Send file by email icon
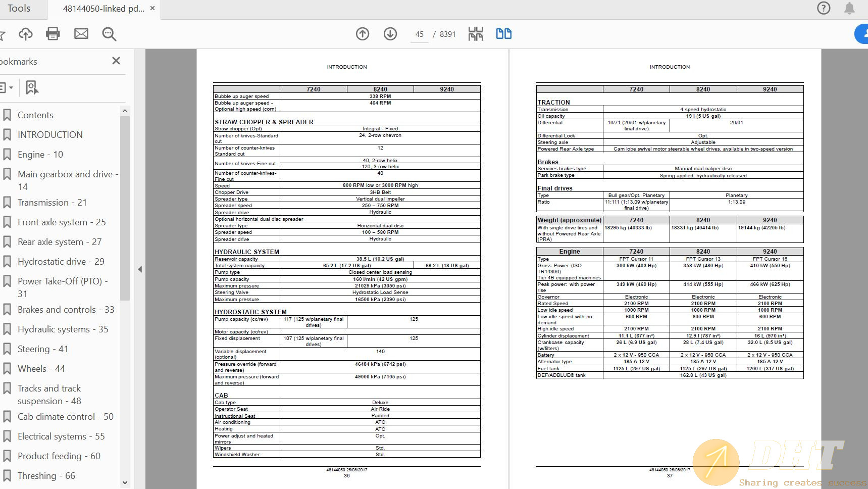This screenshot has width=868, height=489. tap(81, 34)
